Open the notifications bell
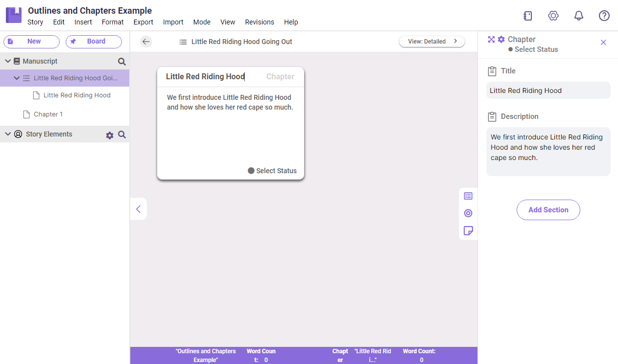 click(x=578, y=16)
